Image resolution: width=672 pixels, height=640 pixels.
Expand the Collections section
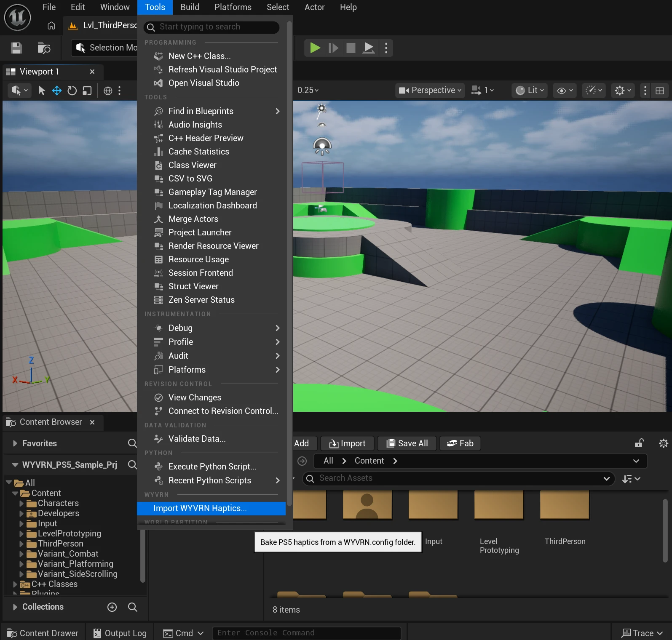click(15, 607)
